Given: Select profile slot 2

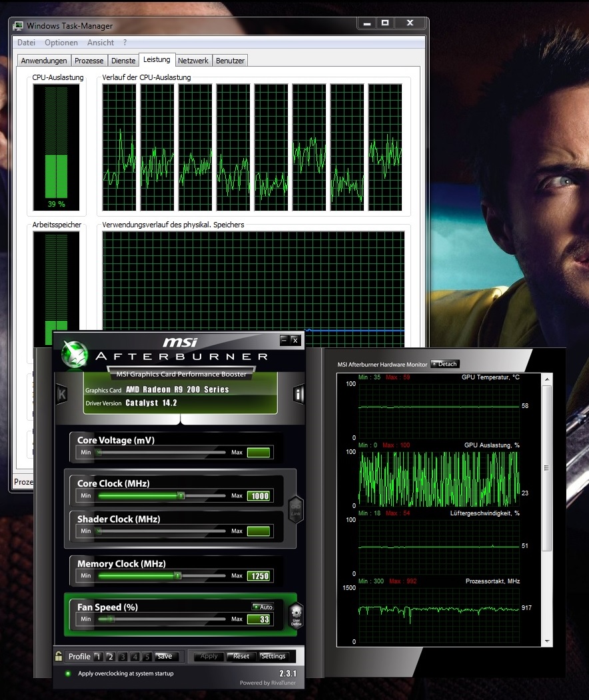Looking at the screenshot, I should (110, 657).
